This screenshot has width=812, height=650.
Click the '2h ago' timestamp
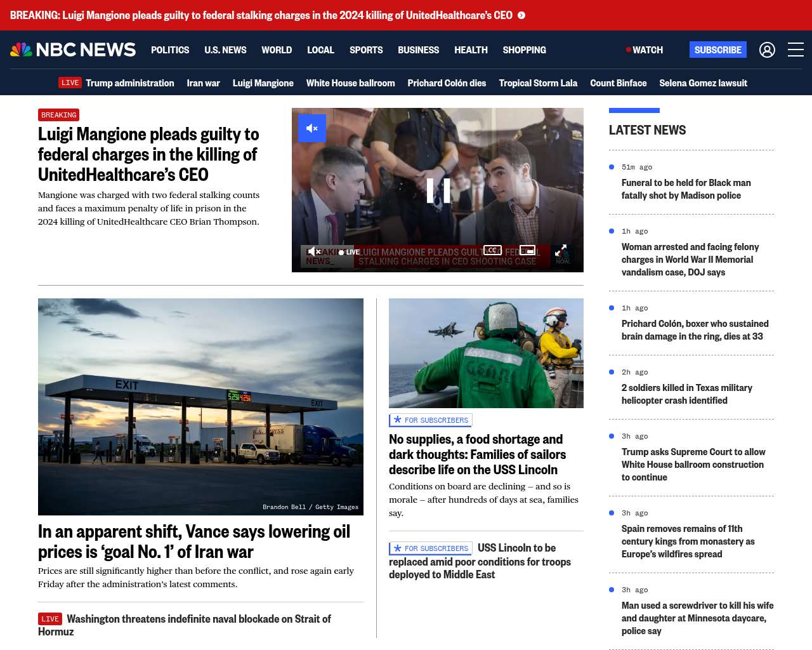click(x=635, y=372)
